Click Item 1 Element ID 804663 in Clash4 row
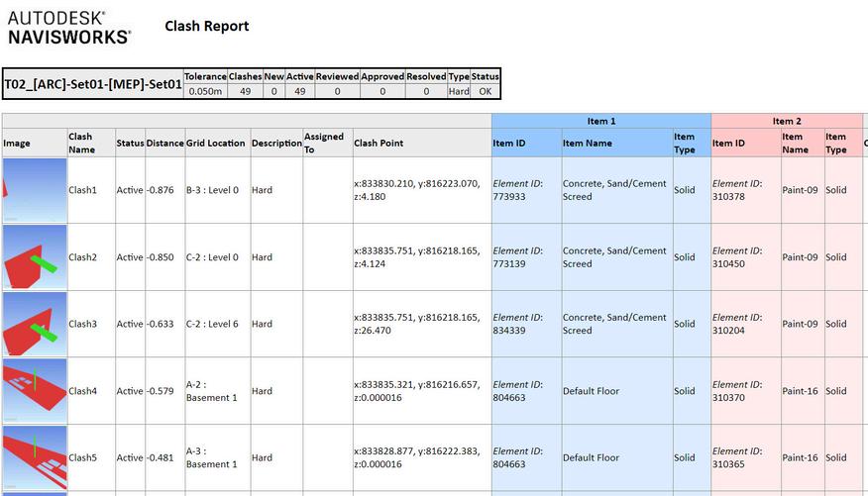This screenshot has width=868, height=496. click(518, 391)
